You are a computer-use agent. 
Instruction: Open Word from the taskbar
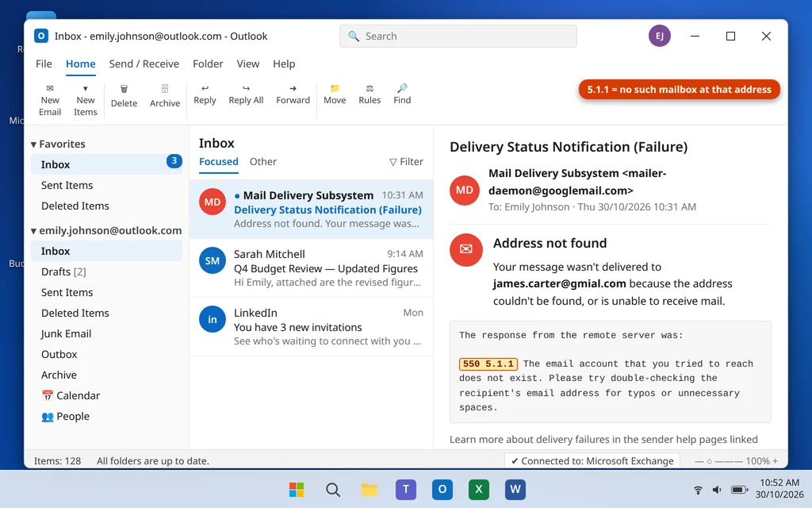pyautogui.click(x=515, y=489)
